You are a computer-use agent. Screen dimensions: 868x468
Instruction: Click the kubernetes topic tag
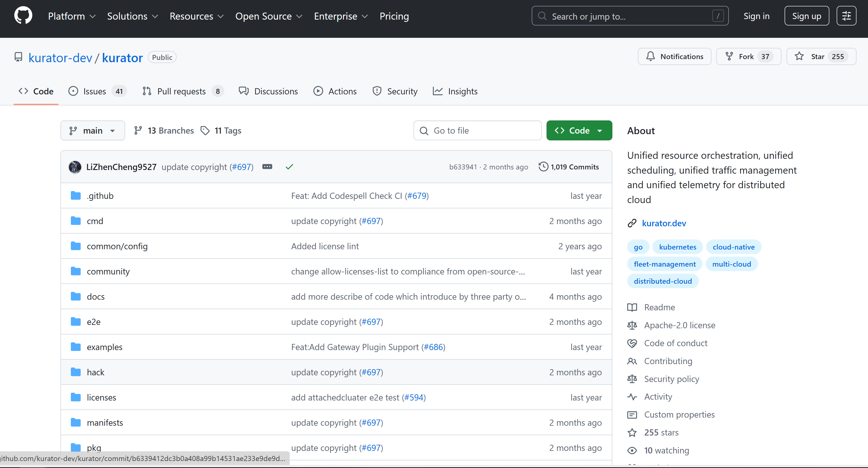pos(677,247)
